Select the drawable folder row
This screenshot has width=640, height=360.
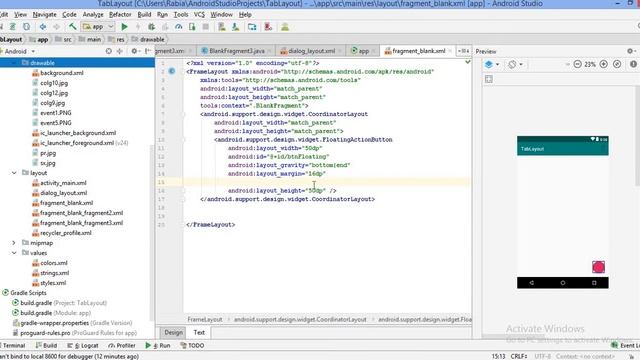pos(77,63)
